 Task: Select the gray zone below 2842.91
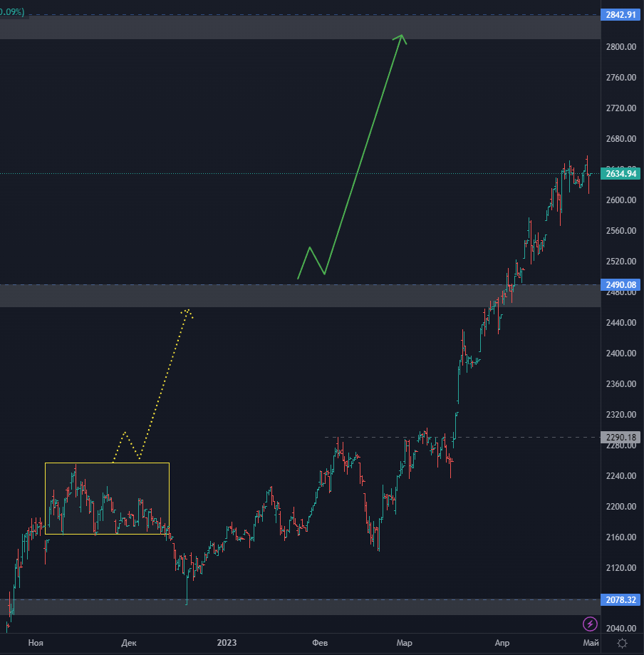click(x=301, y=27)
